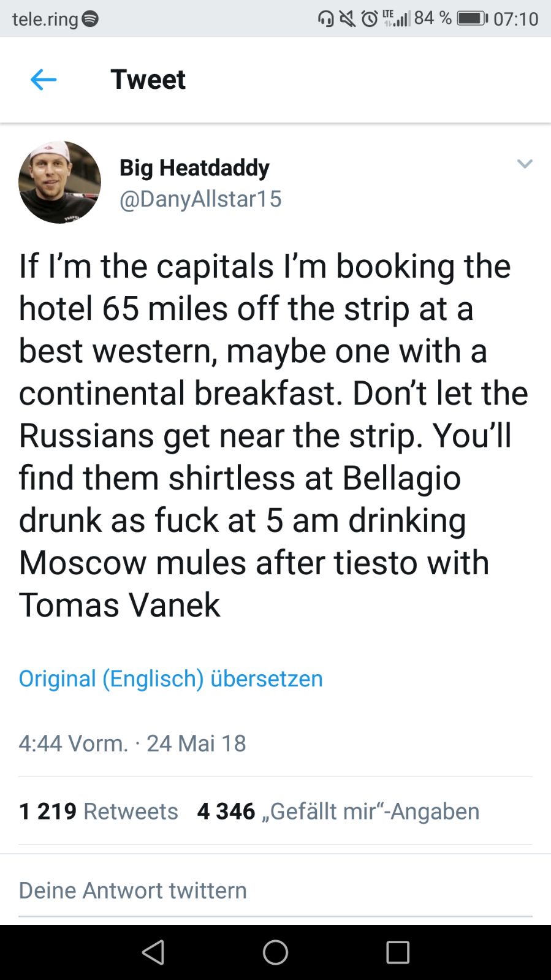Tap the muted sound status icon
This screenshot has height=980, width=551.
coord(347,19)
